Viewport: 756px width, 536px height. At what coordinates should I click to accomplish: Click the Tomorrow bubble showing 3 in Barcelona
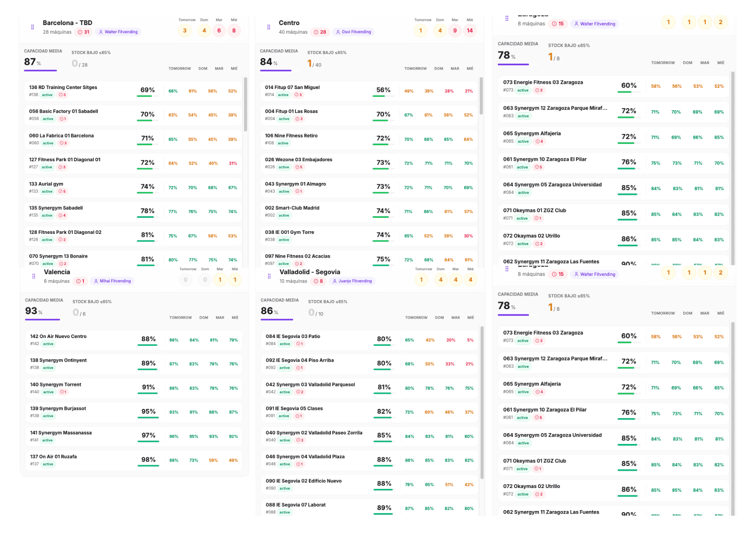[185, 31]
